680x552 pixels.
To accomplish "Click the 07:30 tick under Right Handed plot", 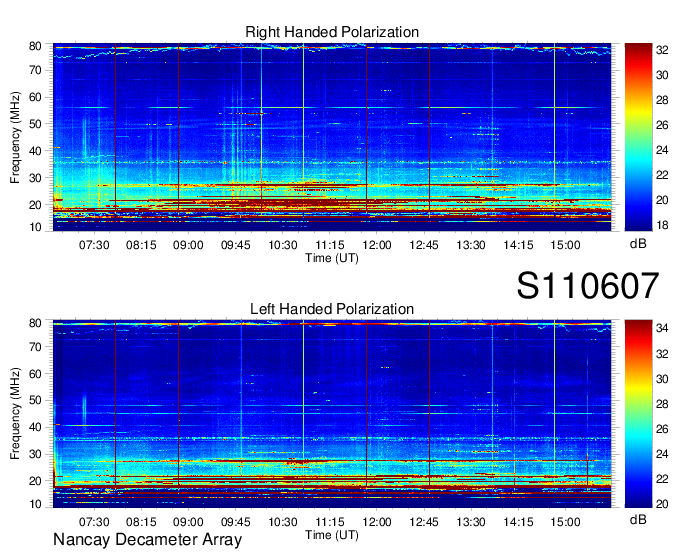I will tap(94, 245).
